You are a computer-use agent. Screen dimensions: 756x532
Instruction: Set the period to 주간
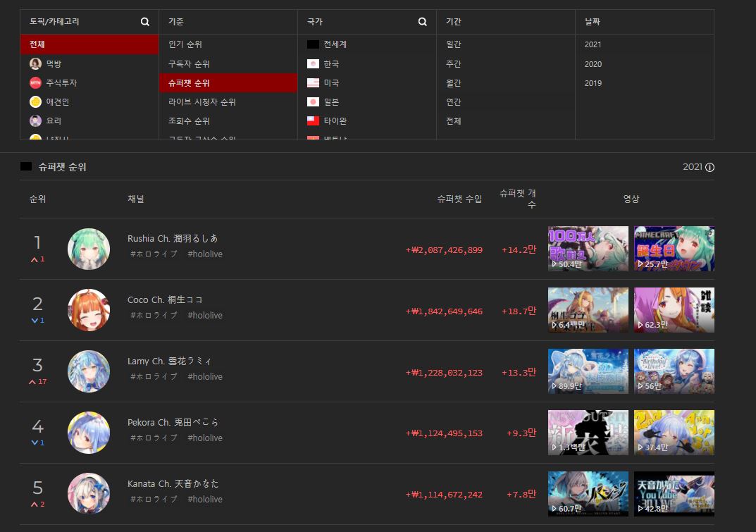coord(453,64)
